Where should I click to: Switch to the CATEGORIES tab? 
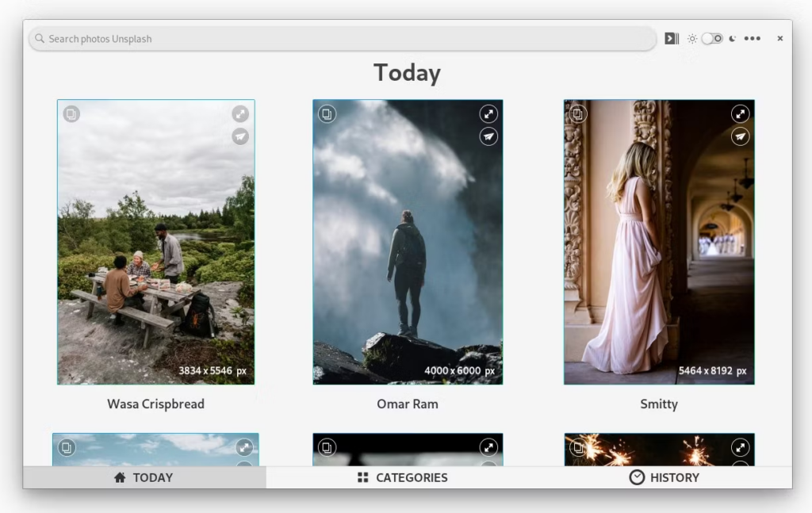[403, 477]
